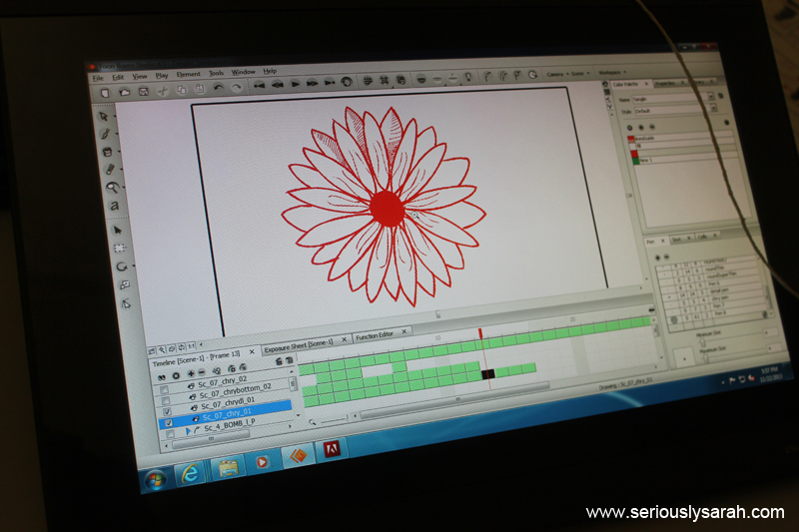Select the arrow Select tool
The height and width of the screenshot is (532, 799).
click(x=103, y=116)
